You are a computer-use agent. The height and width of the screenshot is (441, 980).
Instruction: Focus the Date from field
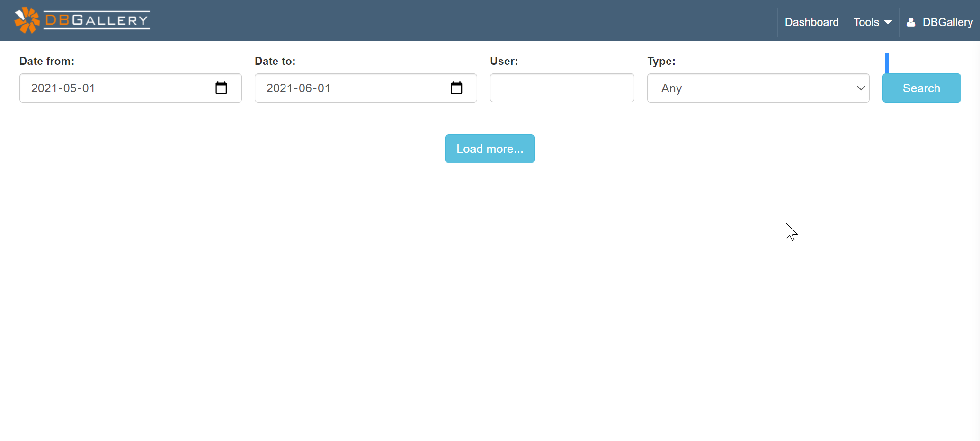coord(130,88)
